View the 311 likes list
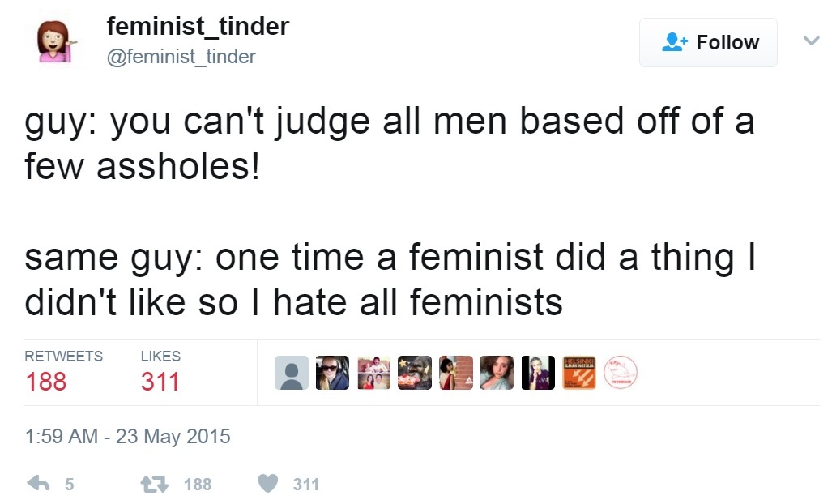This screenshot has width=832, height=504. 160,371
